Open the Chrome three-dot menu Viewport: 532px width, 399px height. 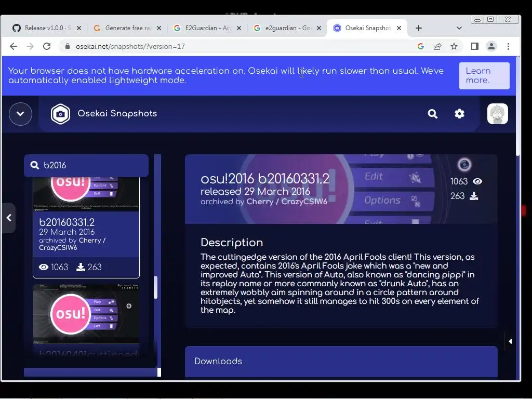pos(508,46)
